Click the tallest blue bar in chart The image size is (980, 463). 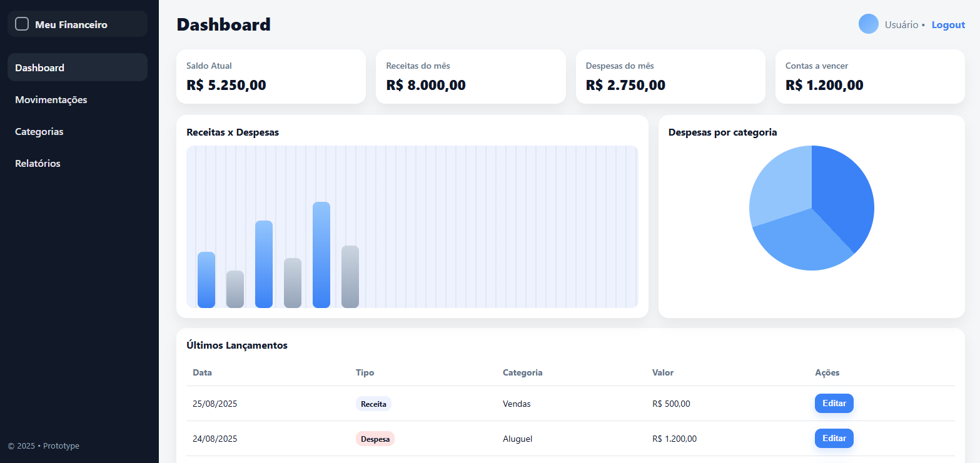click(x=321, y=255)
